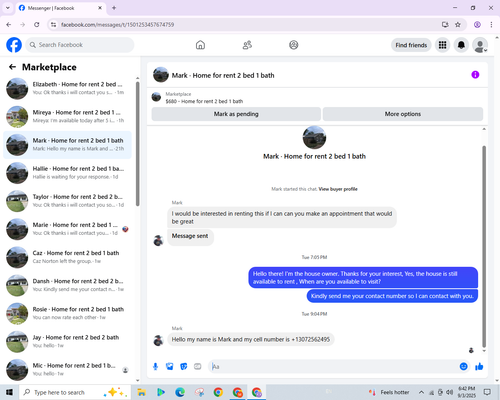Click Mireya's listing photo thumbnail
The height and width of the screenshot is (400, 500).
[17, 117]
